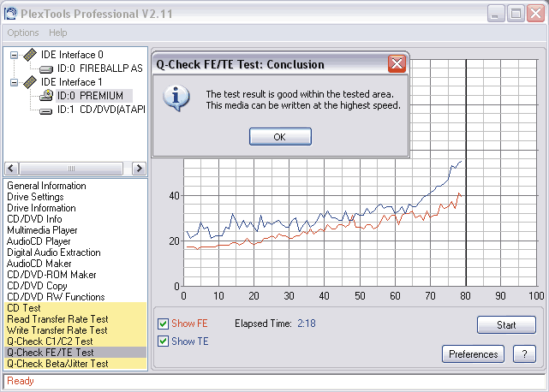Select ID:0 PREMIUM drive
549x392 pixels.
pyautogui.click(x=90, y=96)
